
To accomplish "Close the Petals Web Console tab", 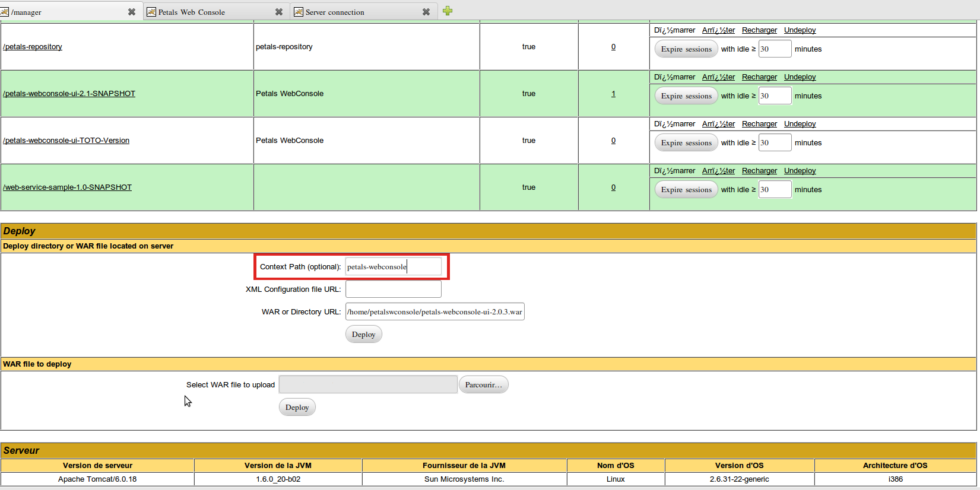I will tap(279, 12).
